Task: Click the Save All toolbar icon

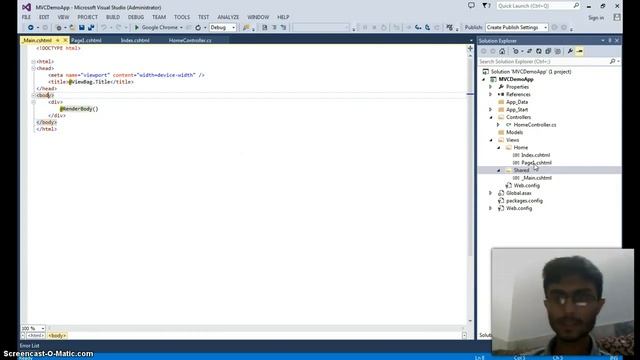Action: (x=91, y=27)
